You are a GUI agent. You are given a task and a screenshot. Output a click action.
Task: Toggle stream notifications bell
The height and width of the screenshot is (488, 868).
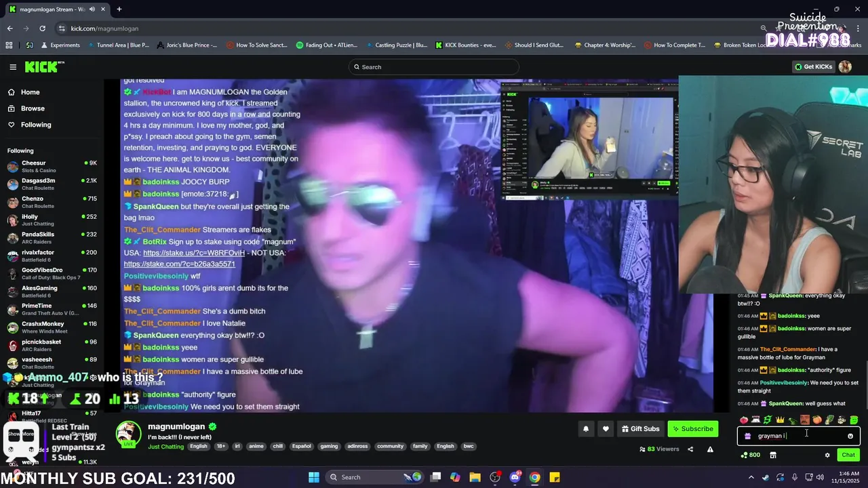tap(586, 429)
